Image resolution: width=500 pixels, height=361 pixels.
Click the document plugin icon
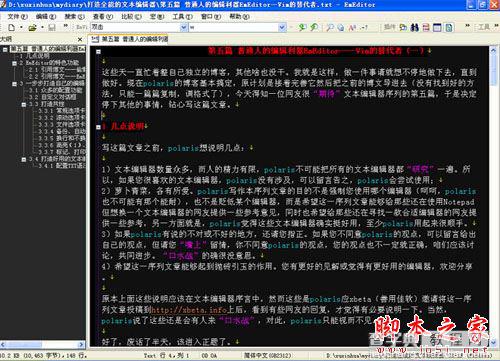pyautogui.click(x=449, y=27)
